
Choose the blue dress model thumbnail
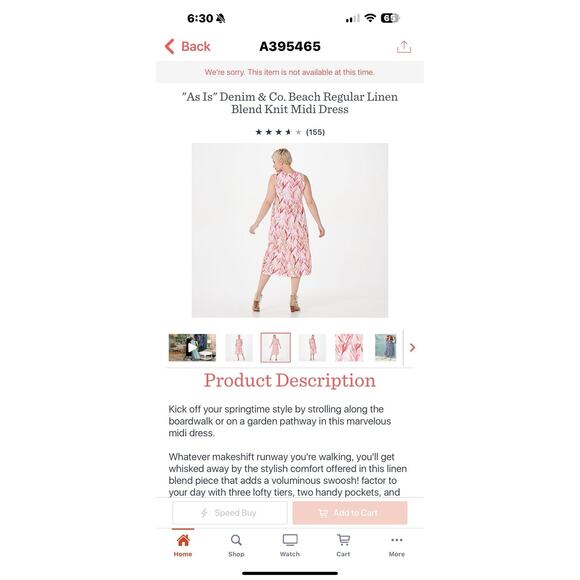(x=385, y=347)
